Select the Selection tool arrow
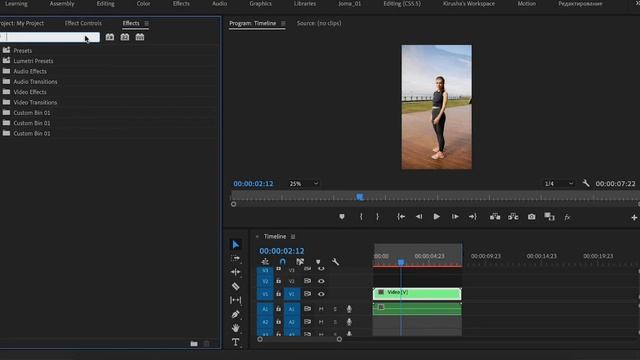This screenshot has height=360, width=640. [236, 244]
